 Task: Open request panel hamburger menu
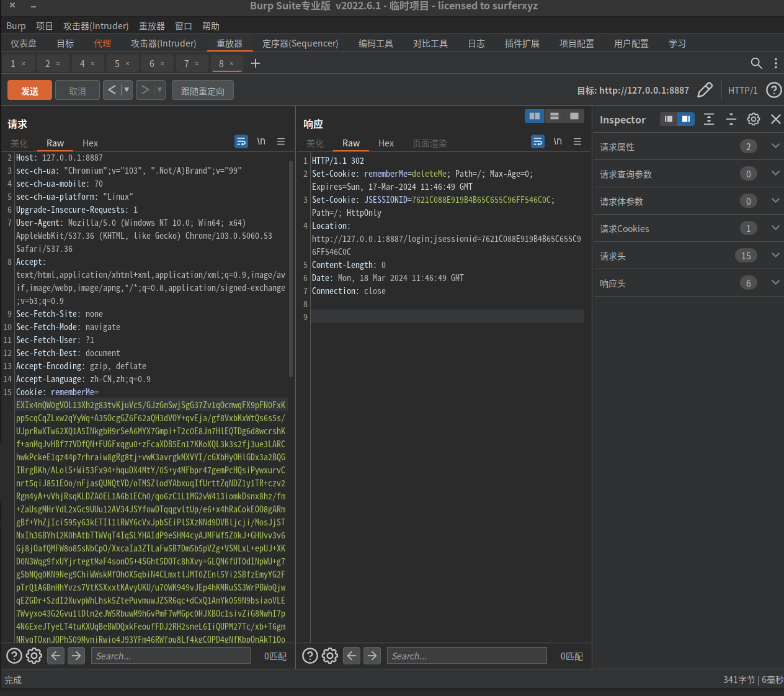(x=281, y=141)
